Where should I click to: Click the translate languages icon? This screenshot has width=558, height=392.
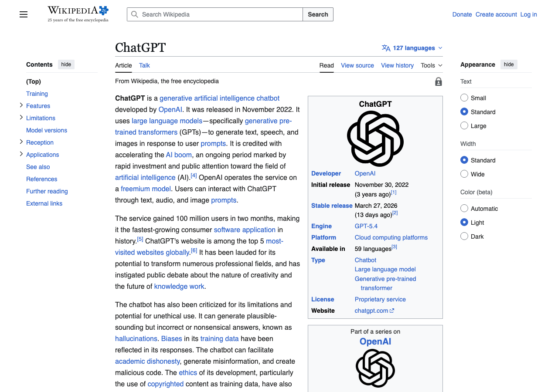coord(386,48)
